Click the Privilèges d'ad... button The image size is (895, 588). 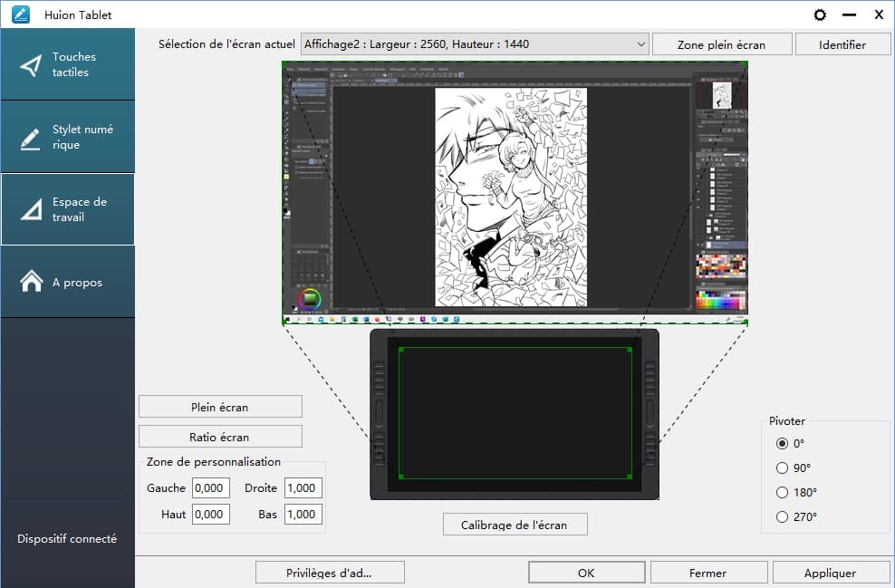330,573
